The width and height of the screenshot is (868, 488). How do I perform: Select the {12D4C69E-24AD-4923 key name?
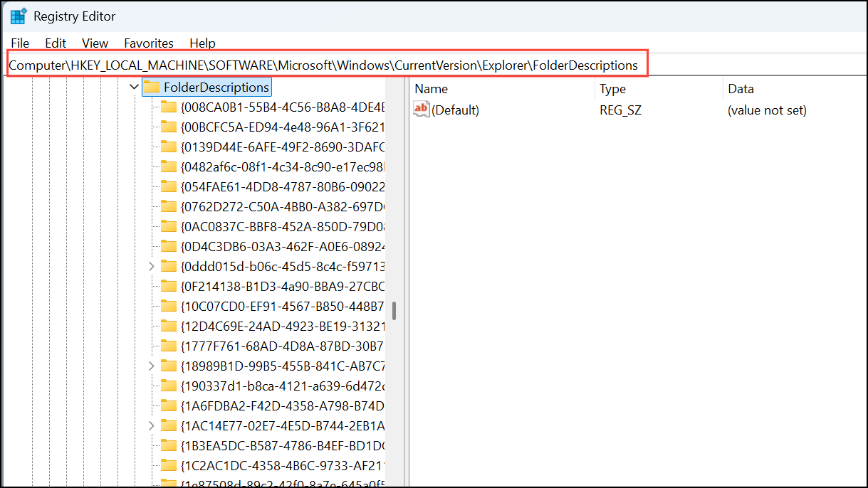pyautogui.click(x=283, y=327)
